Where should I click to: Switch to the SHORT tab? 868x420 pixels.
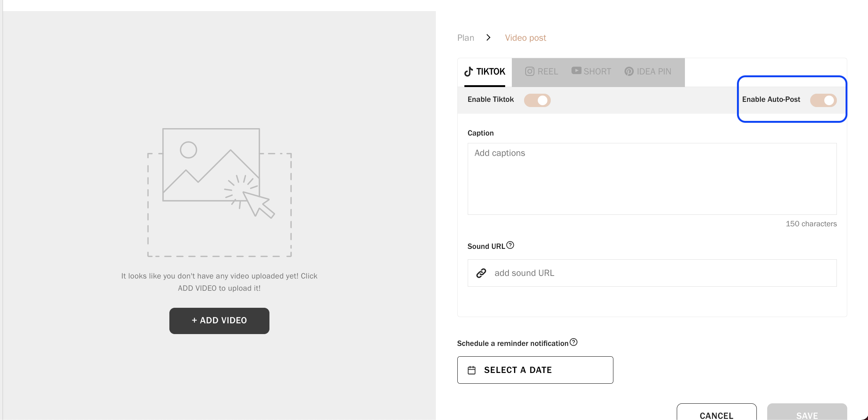click(x=591, y=71)
